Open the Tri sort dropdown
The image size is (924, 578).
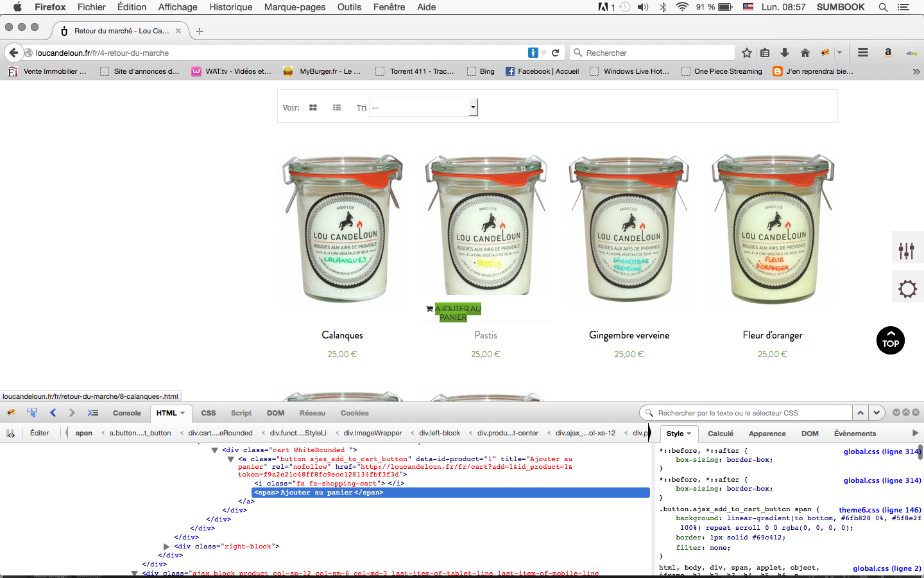click(424, 108)
